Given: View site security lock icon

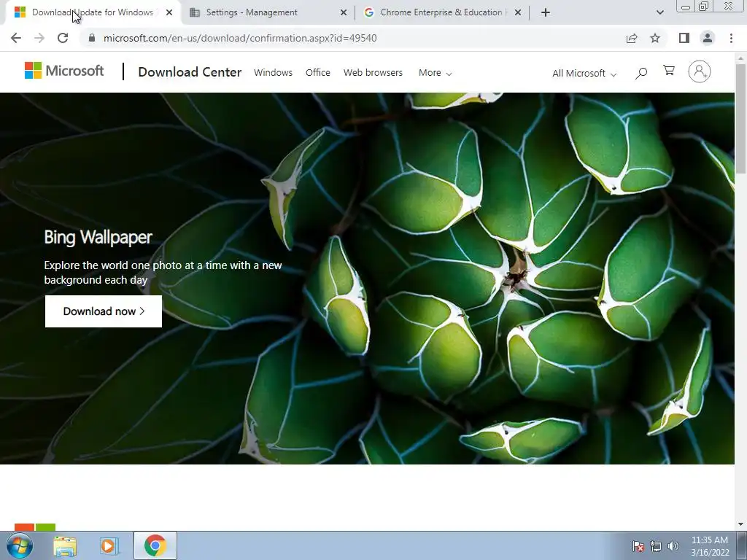Looking at the screenshot, I should (x=91, y=38).
